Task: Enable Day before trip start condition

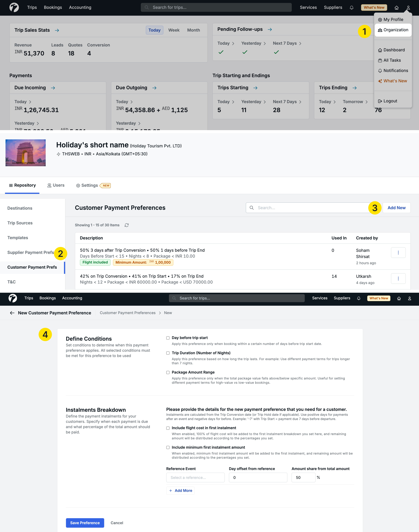Action: click(168, 338)
